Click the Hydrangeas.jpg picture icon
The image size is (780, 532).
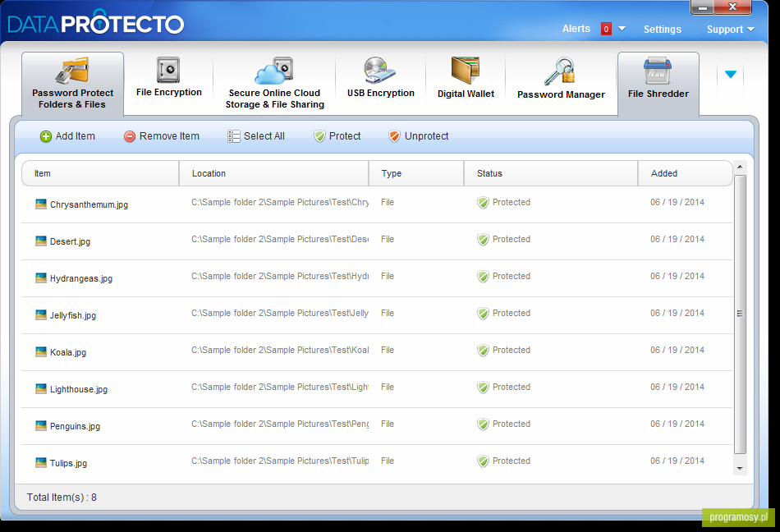coord(41,278)
